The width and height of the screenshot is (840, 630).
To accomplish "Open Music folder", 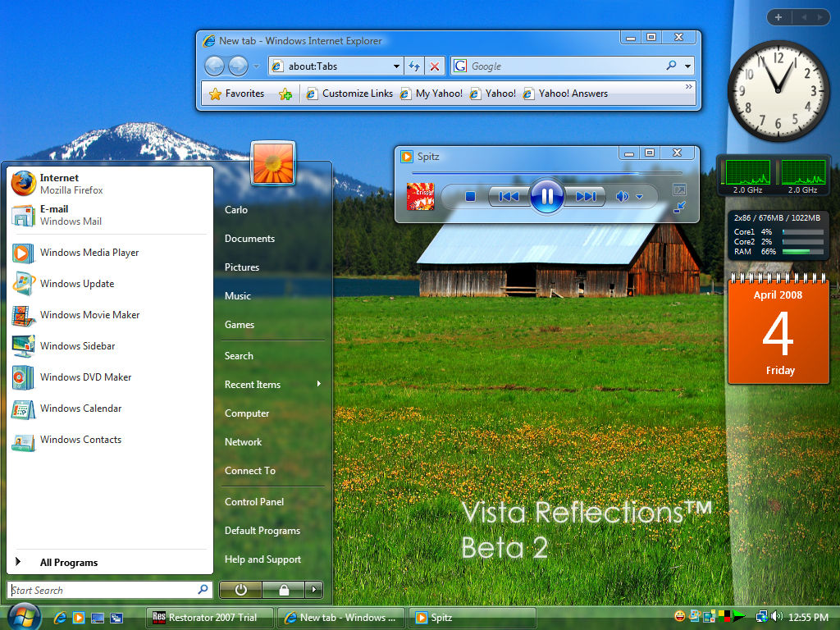I will click(238, 295).
